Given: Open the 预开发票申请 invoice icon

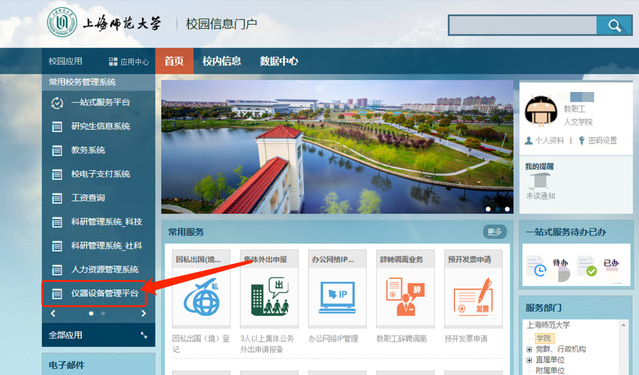Looking at the screenshot, I should tap(473, 296).
